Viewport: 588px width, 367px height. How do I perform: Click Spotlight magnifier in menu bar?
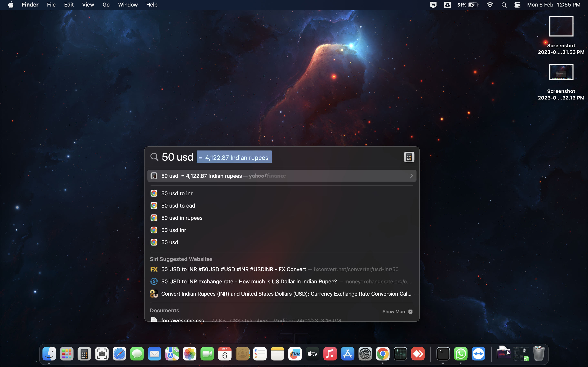(504, 5)
